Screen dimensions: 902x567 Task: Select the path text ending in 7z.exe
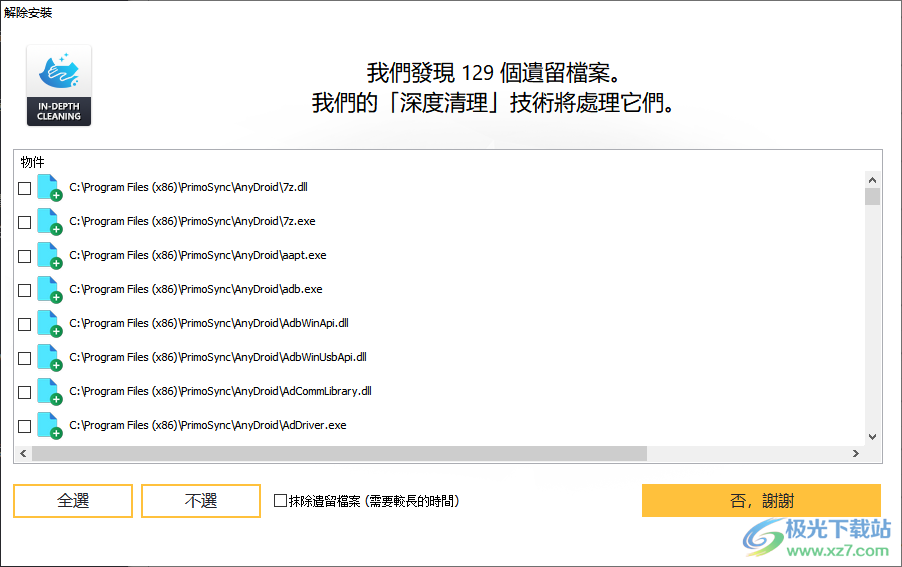(x=192, y=221)
